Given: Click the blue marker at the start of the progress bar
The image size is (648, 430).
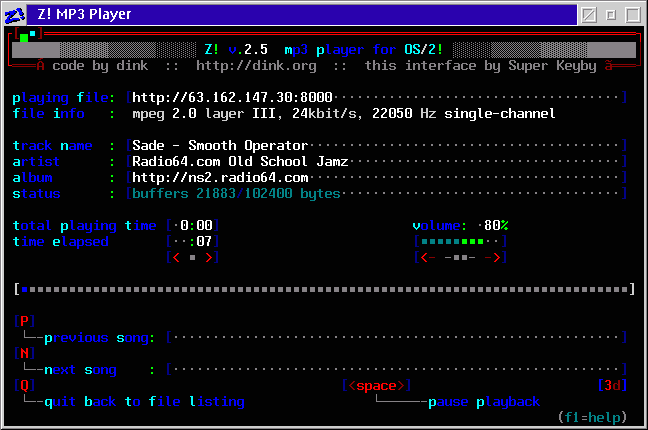Looking at the screenshot, I should (x=24, y=289).
